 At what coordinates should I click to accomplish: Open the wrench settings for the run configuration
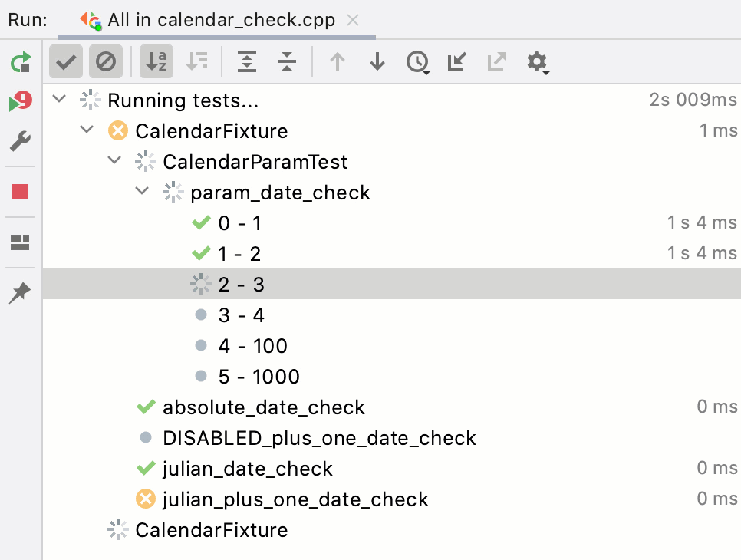coord(20,141)
